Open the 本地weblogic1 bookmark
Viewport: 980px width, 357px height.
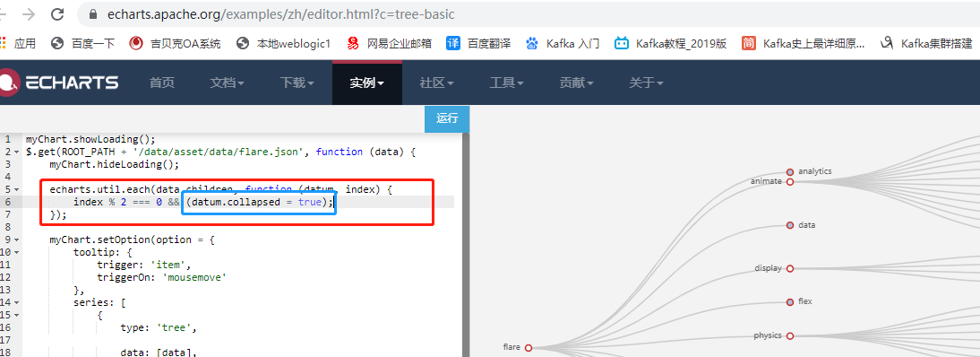pyautogui.click(x=283, y=43)
